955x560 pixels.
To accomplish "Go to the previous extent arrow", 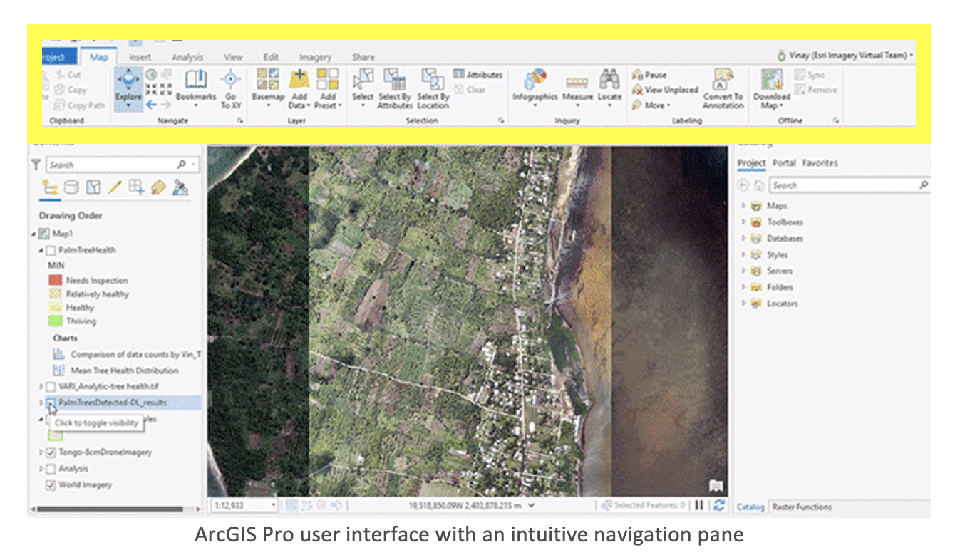I will point(151,104).
